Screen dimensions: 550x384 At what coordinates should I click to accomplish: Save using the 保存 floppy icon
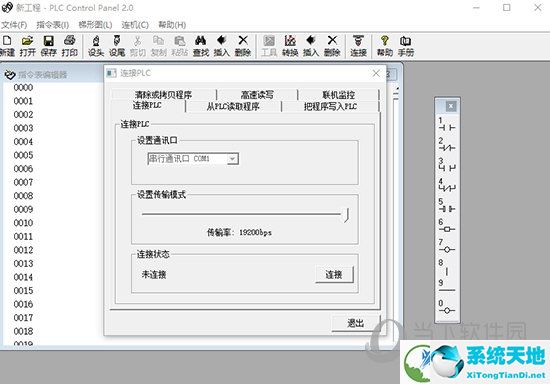tap(48, 46)
